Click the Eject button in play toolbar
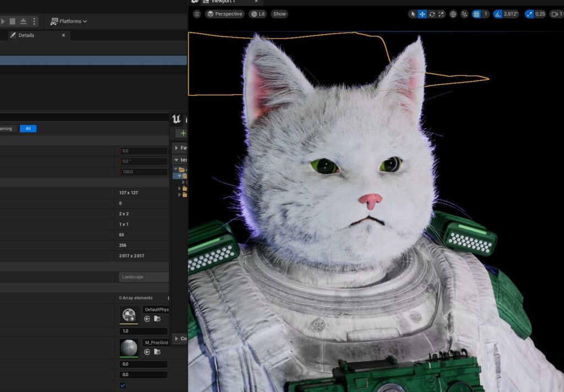This screenshot has height=392, width=564. tap(23, 21)
